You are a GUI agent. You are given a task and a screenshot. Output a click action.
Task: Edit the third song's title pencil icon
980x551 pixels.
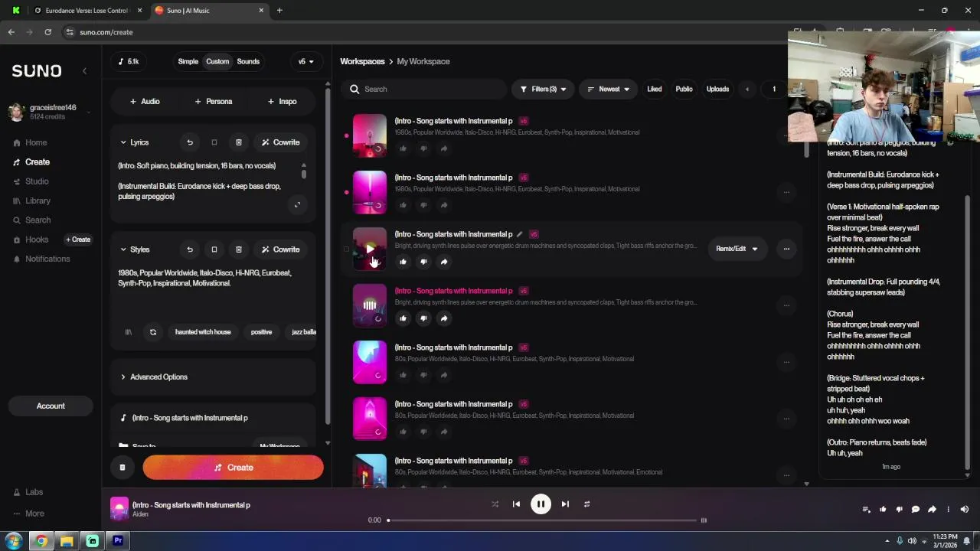point(519,234)
